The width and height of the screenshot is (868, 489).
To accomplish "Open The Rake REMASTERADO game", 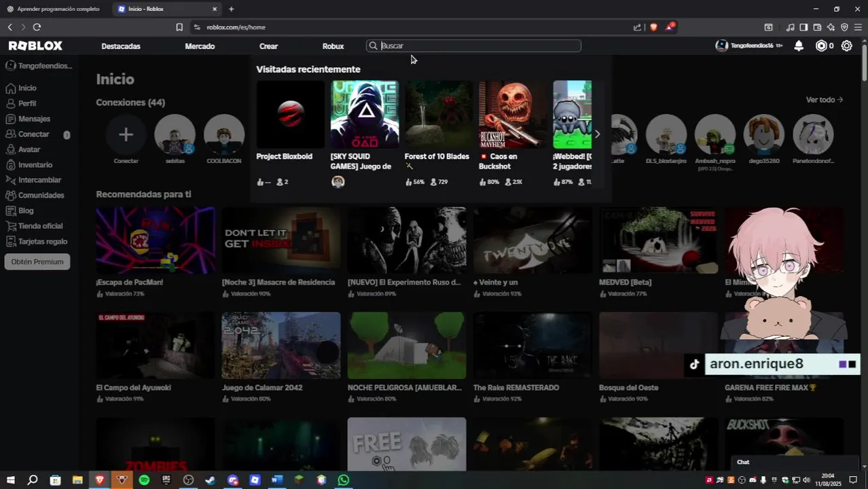I will [532, 346].
